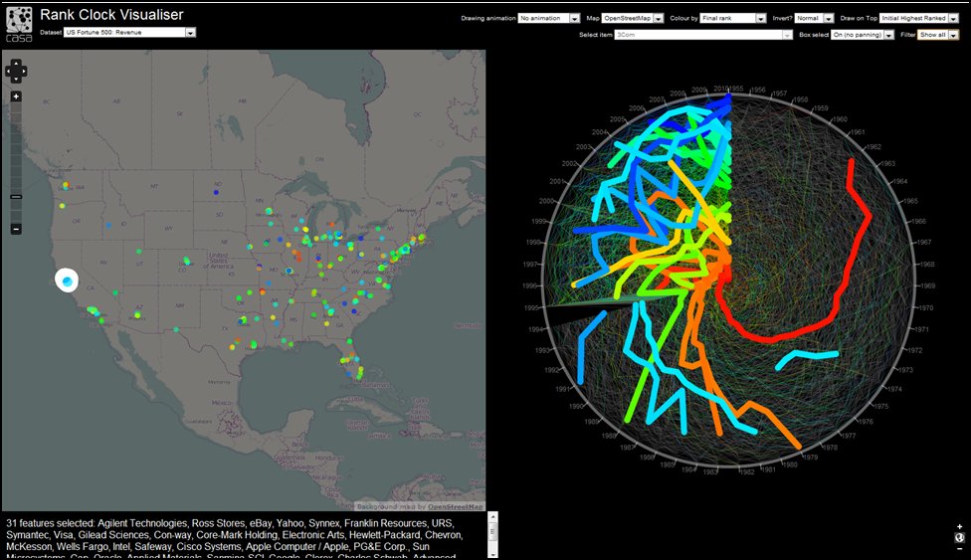Click the OpenStreetMap attribution link
Screen dimensions: 971x560
coord(456,506)
